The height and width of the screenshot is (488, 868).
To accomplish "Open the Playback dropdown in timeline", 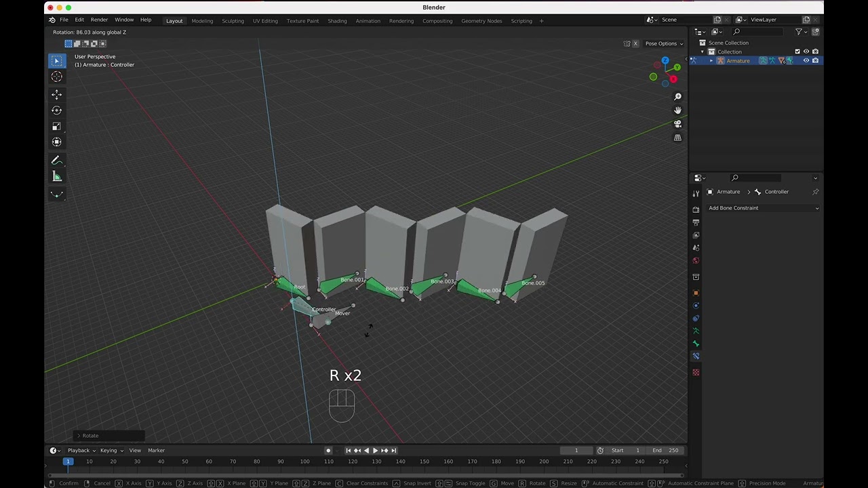I will coord(81,451).
